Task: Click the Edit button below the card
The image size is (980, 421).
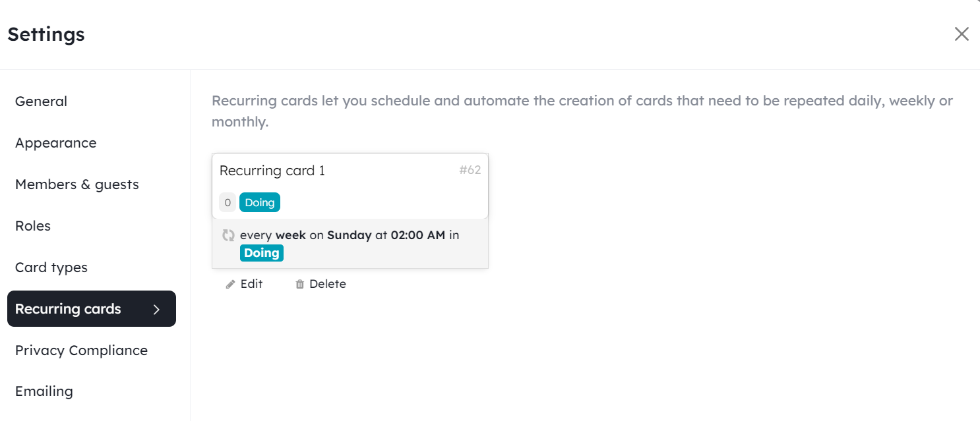Action: pyautogui.click(x=251, y=284)
